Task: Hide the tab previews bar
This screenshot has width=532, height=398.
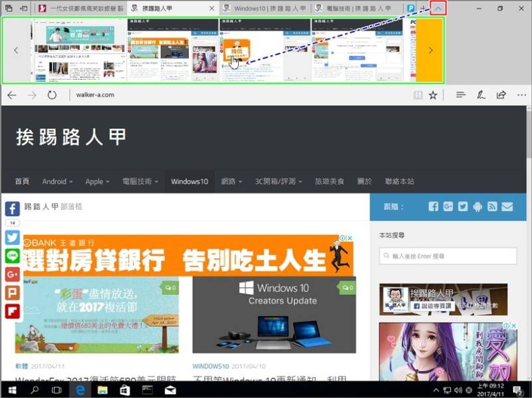Action: pos(438,9)
